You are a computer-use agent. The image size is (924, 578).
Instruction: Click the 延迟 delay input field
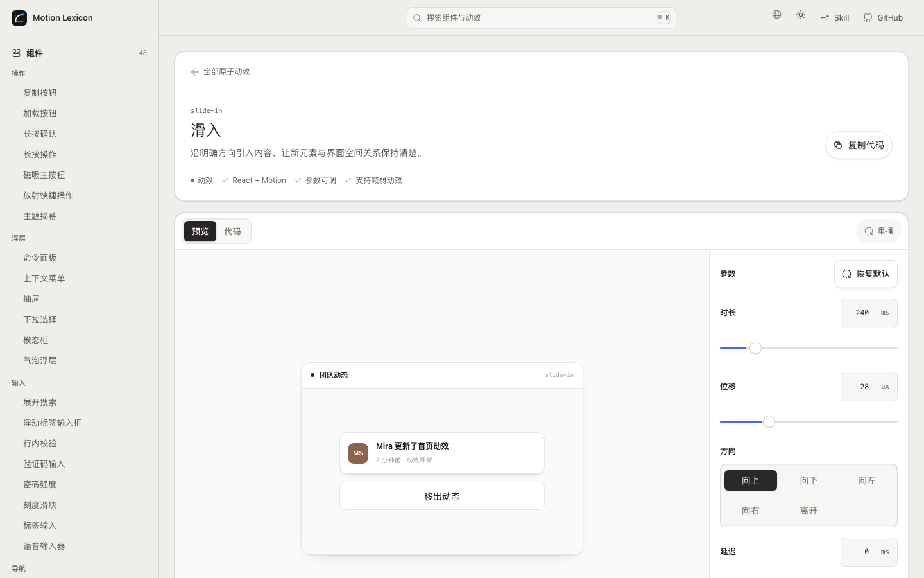[x=869, y=552]
